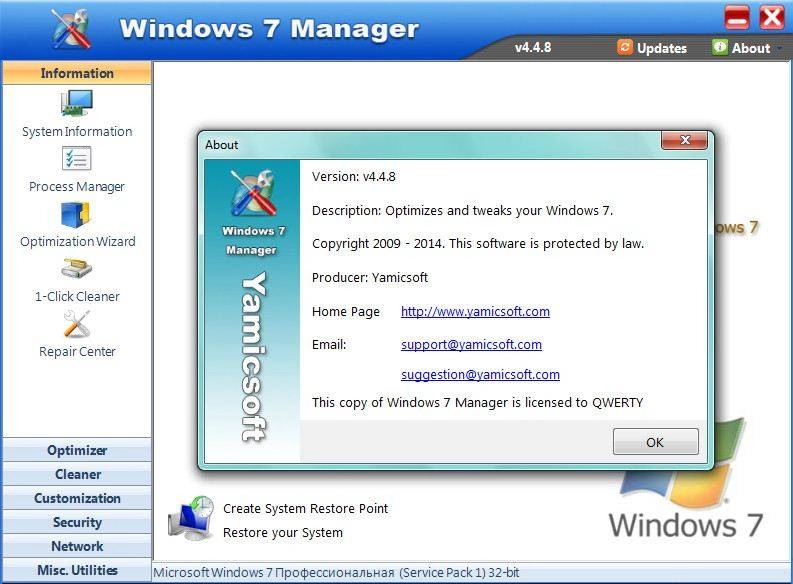Open the Misc. Utilities section
Viewport: 793px width, 584px height.
pos(77,570)
